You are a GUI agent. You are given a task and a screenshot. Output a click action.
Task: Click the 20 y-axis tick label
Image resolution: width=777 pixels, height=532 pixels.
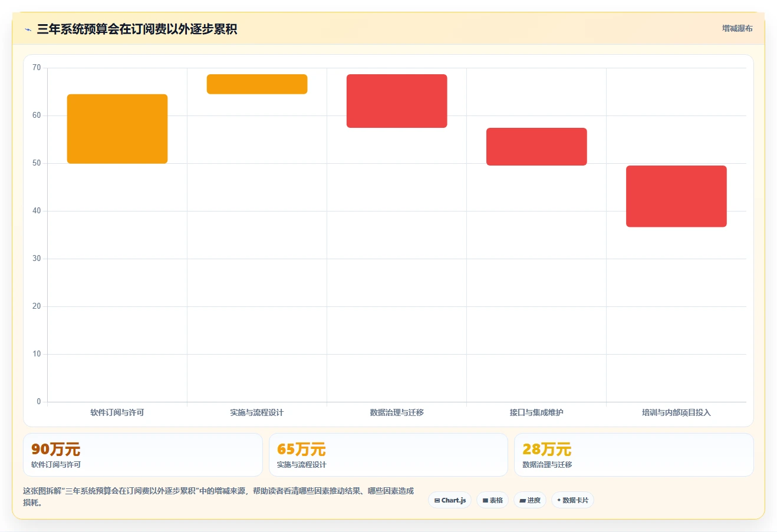(37, 306)
